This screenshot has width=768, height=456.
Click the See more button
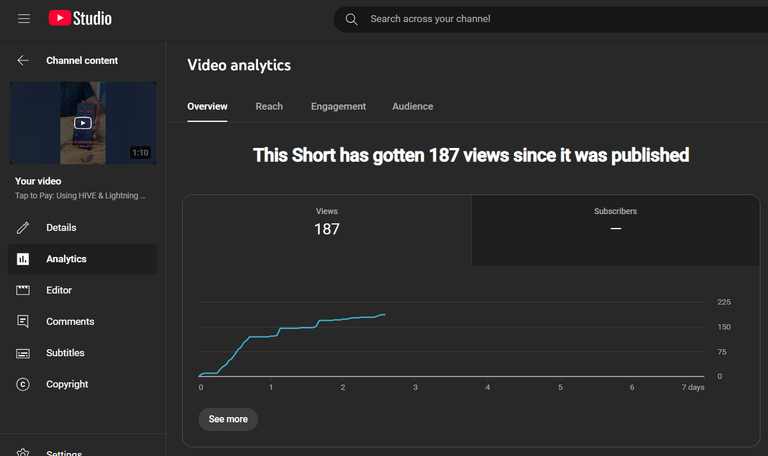click(228, 419)
